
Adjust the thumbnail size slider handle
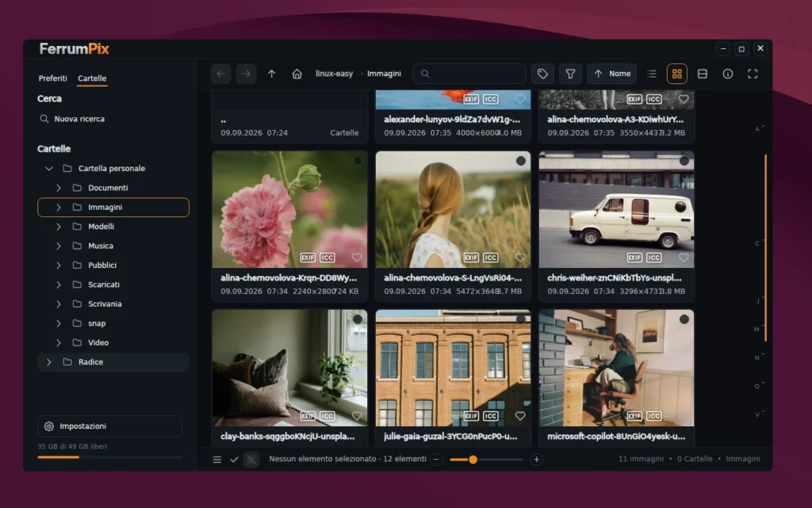pos(473,460)
